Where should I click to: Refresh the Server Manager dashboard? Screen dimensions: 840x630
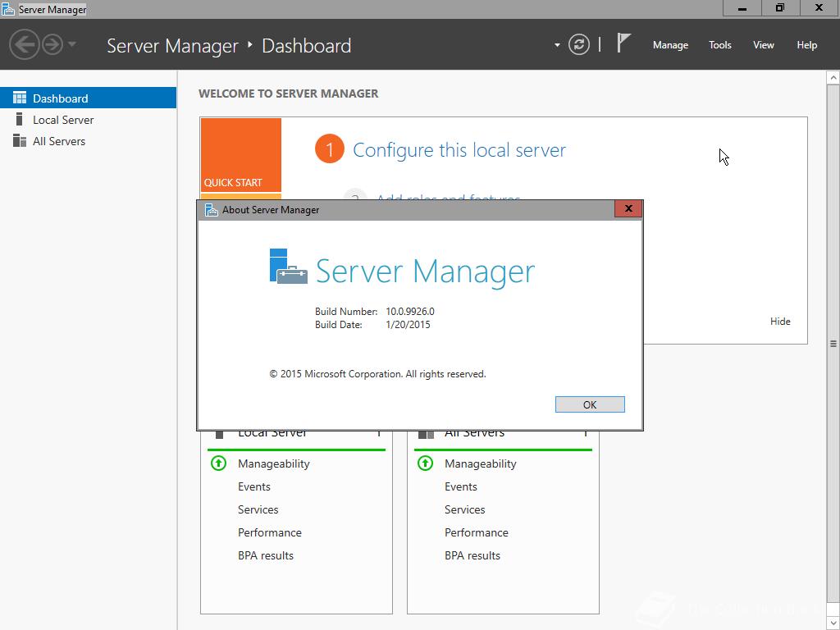coord(578,44)
